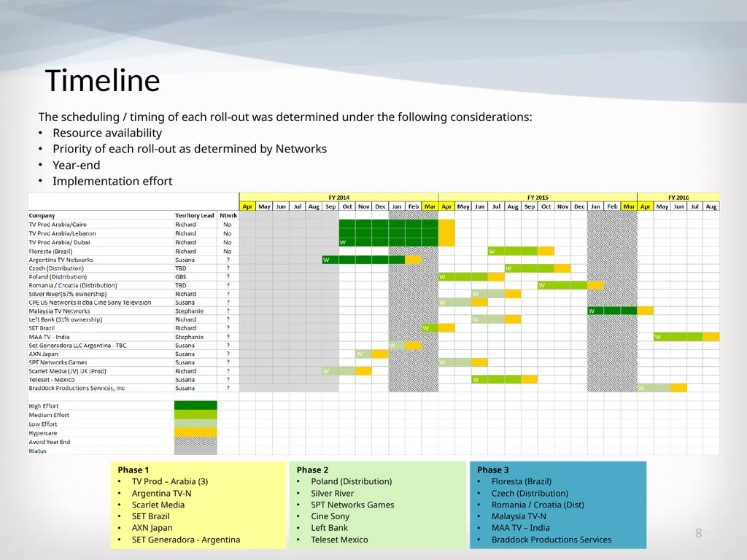Select the 'Resource availability' bullet
The height and width of the screenshot is (560, 747).
107,133
